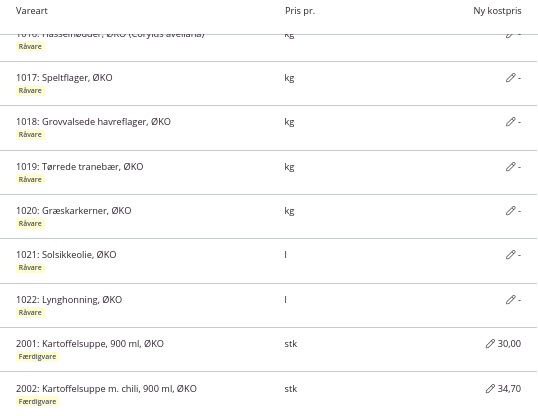This screenshot has width=538, height=416.
Task: Open item 1018: Grovvalsede havreflager, ØKO
Action: pyautogui.click(x=93, y=122)
